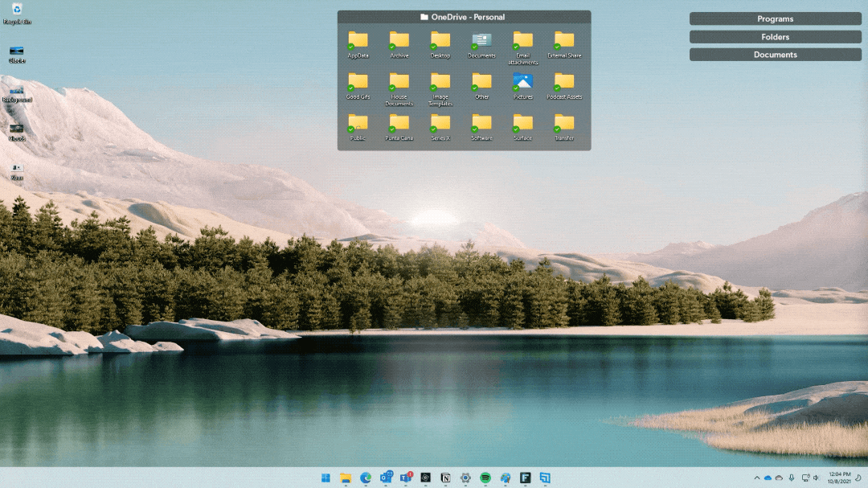The image size is (868, 488).
Task: Launch Spotify from the taskbar
Action: coord(485,478)
